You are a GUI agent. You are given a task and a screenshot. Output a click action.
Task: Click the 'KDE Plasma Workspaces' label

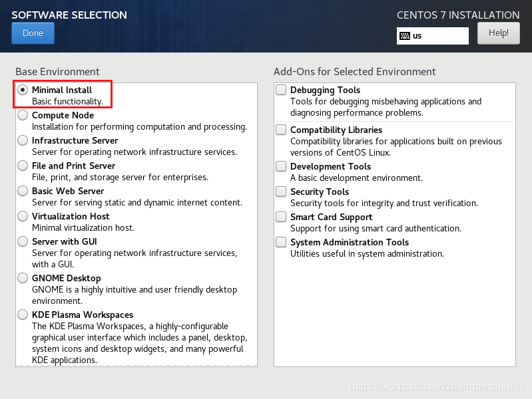(x=83, y=315)
